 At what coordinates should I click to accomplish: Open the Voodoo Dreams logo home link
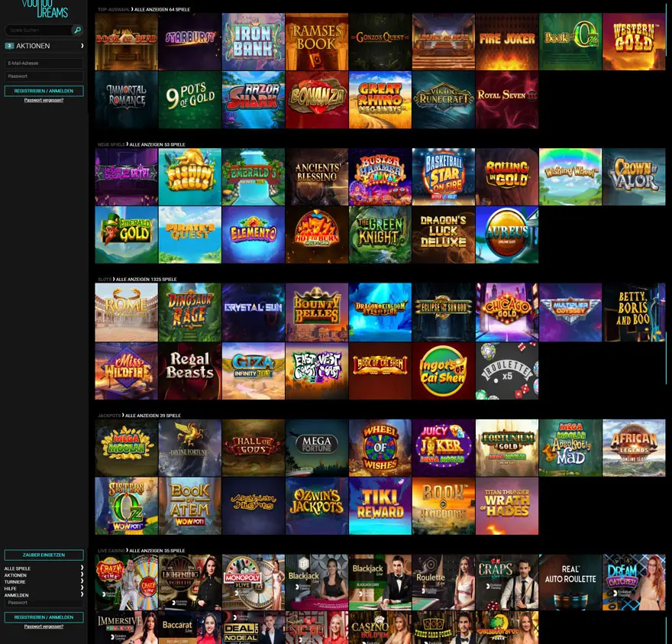[x=44, y=8]
